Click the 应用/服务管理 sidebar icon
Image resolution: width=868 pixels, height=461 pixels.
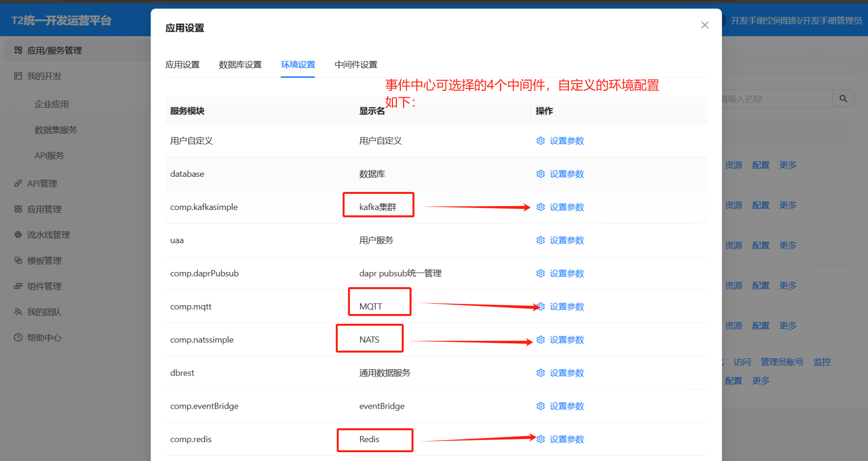click(x=18, y=50)
